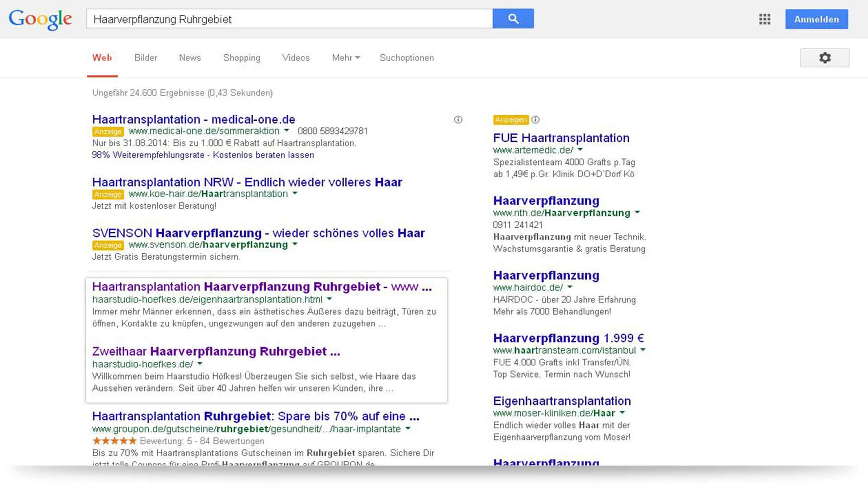Click info icon beside medical-one.de ad
Viewport: 868px width, 488px height.
click(458, 120)
